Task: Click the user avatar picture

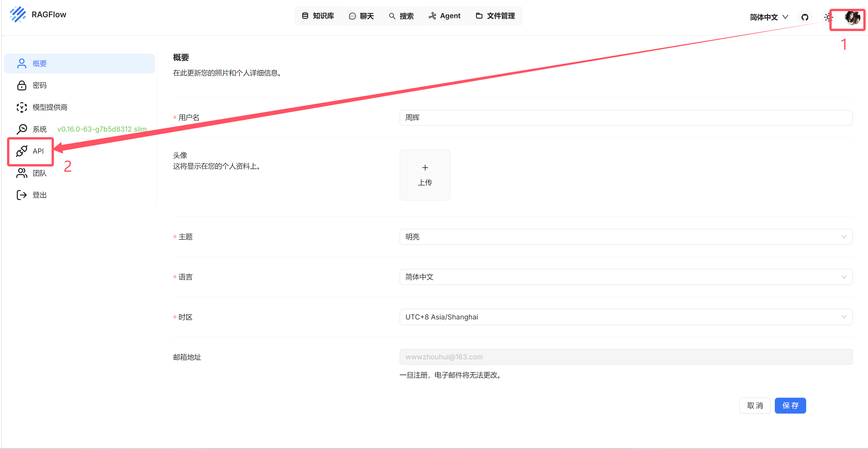Action: pyautogui.click(x=852, y=18)
